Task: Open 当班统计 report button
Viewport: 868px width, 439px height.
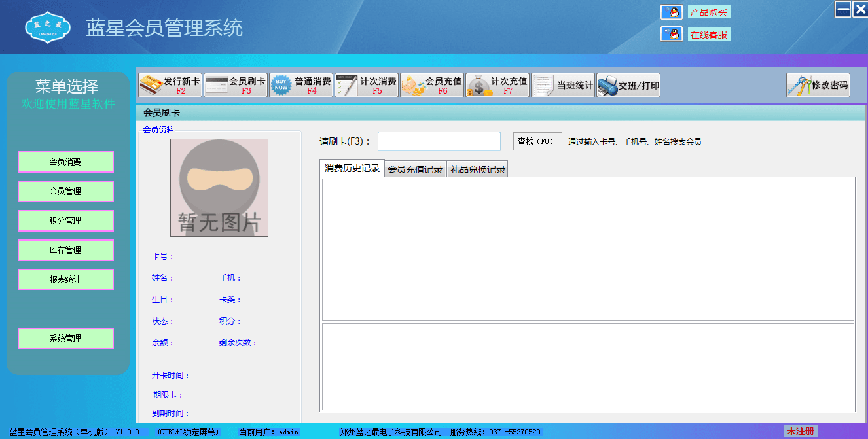Action: 562,85
